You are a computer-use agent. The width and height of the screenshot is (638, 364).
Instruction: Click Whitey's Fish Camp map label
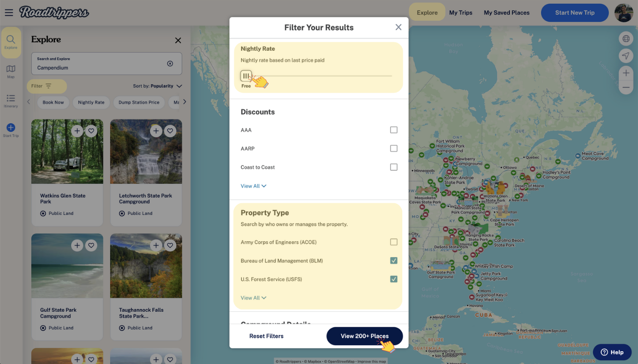tap(494, 266)
